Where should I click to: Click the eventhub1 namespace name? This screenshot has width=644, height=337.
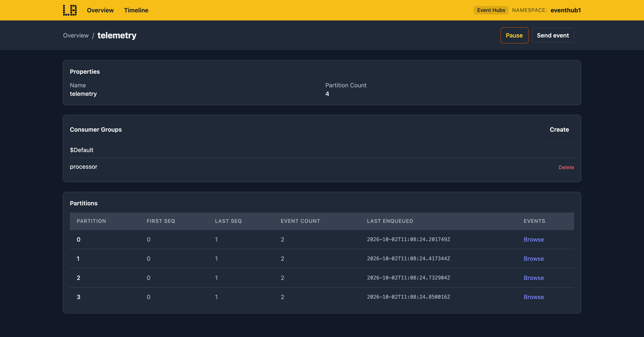coord(565,10)
